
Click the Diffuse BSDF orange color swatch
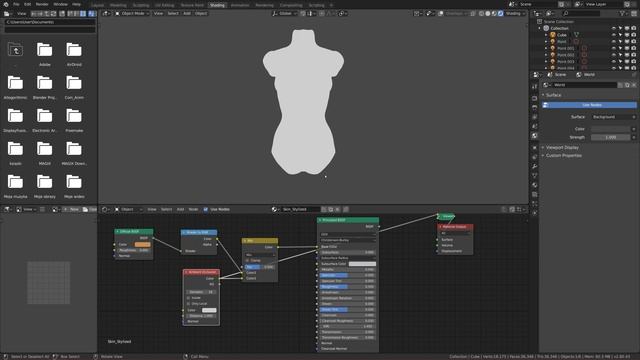click(142, 244)
